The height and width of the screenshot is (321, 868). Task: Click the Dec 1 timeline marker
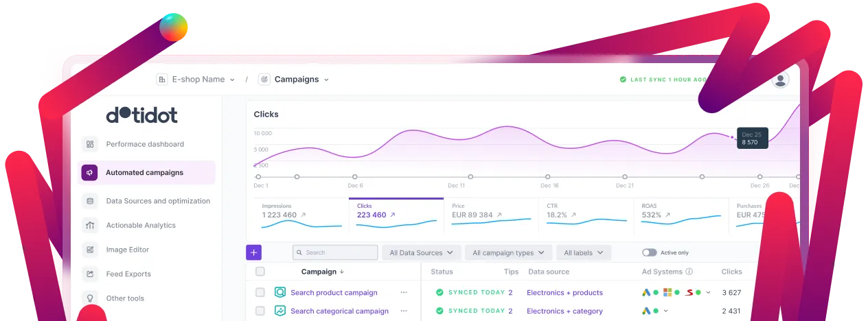(259, 177)
